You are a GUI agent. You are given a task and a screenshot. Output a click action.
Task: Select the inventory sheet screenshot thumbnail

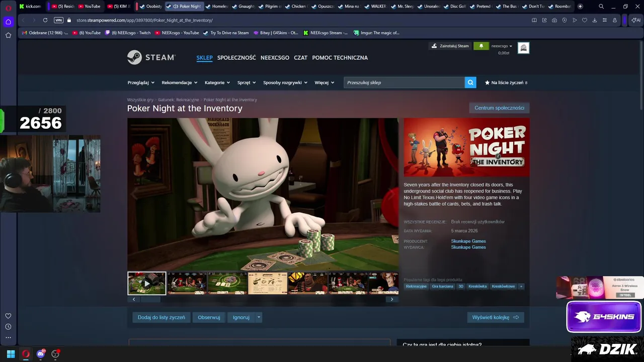coord(268,283)
